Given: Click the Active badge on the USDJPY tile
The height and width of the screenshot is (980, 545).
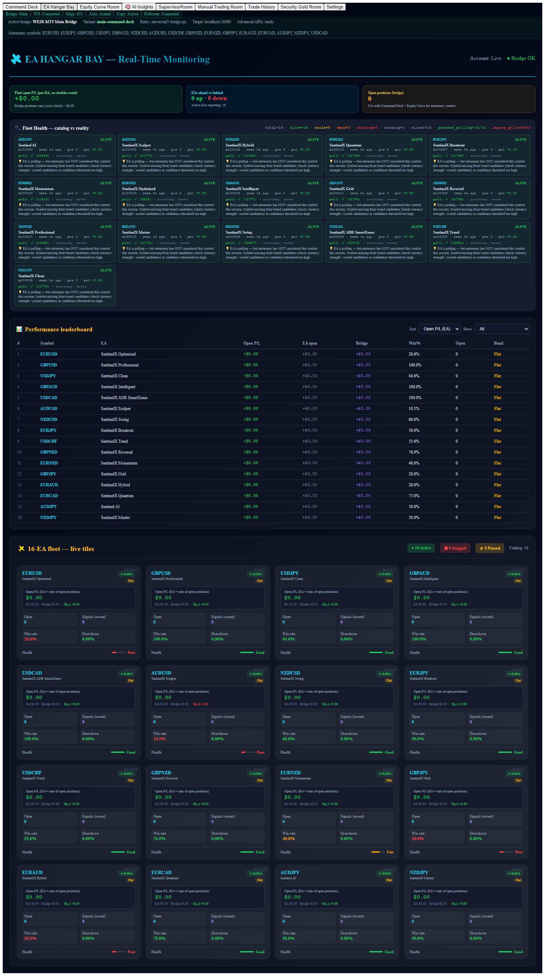Looking at the screenshot, I should [385, 574].
